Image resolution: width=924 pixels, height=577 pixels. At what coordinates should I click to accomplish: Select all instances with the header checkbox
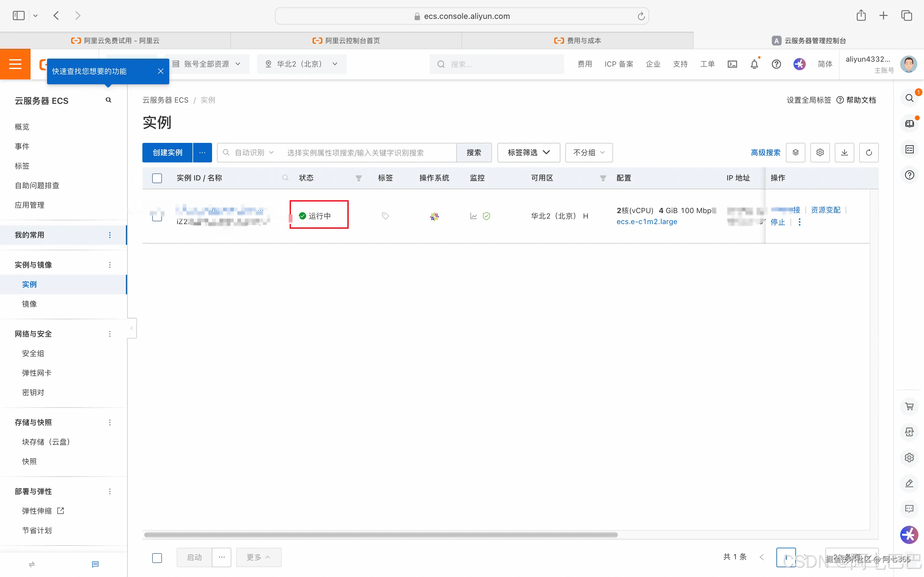click(157, 178)
